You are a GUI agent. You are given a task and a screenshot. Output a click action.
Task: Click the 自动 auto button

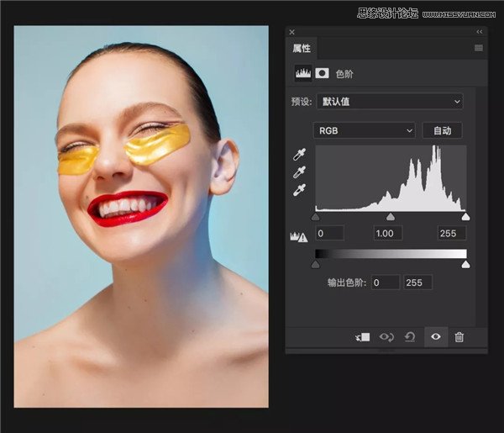coord(442,130)
